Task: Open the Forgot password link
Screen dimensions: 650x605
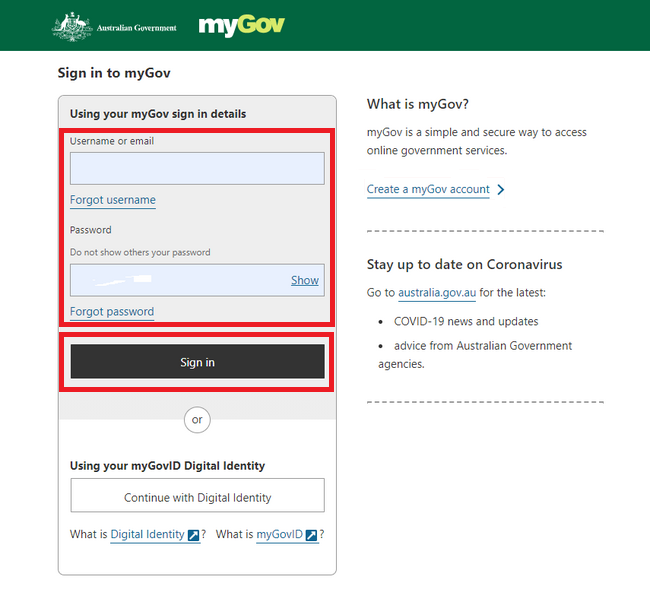Action: [x=112, y=312]
